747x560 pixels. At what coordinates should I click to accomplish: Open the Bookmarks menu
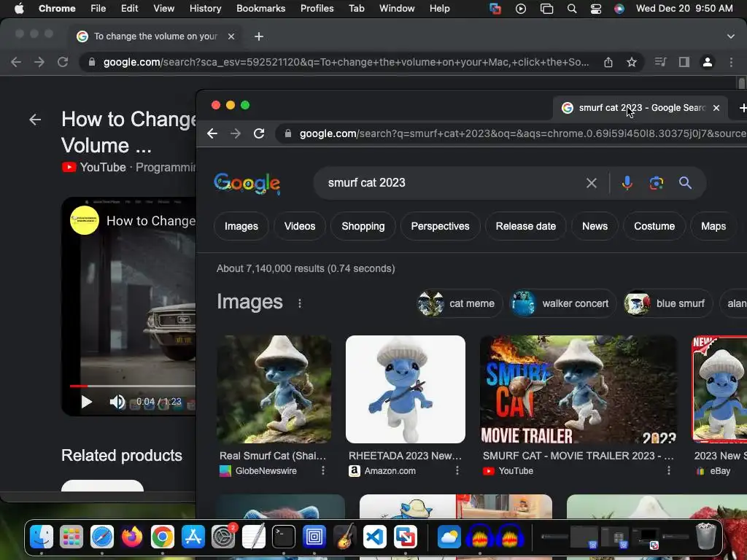[260, 9]
